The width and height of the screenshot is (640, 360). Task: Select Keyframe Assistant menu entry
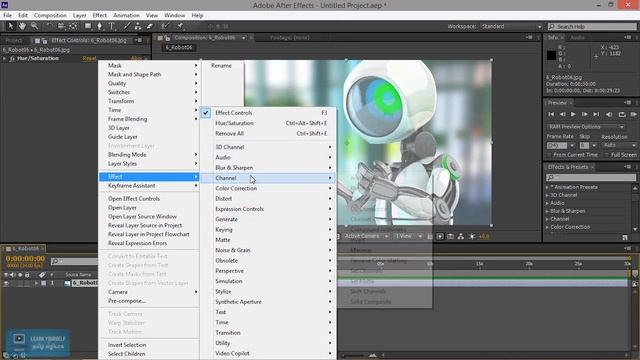coord(149,186)
